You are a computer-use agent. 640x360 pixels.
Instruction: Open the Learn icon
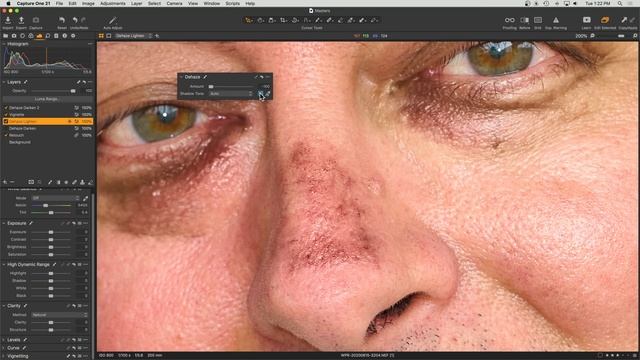587,20
